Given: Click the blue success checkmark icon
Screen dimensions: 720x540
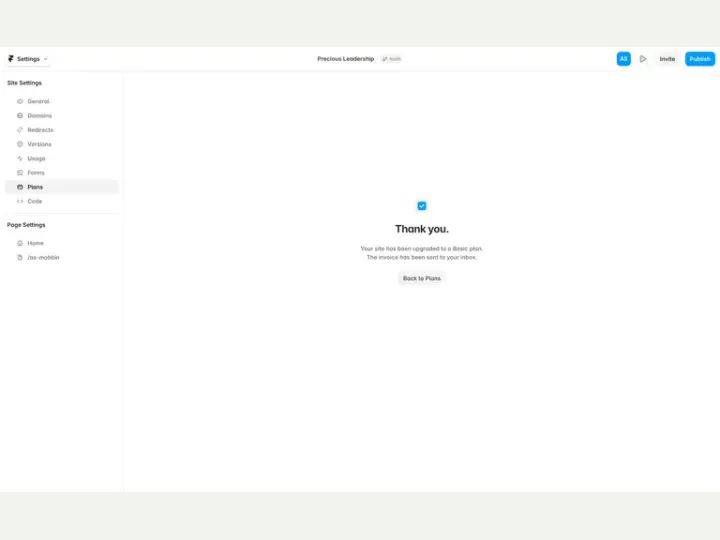Looking at the screenshot, I should point(422,206).
